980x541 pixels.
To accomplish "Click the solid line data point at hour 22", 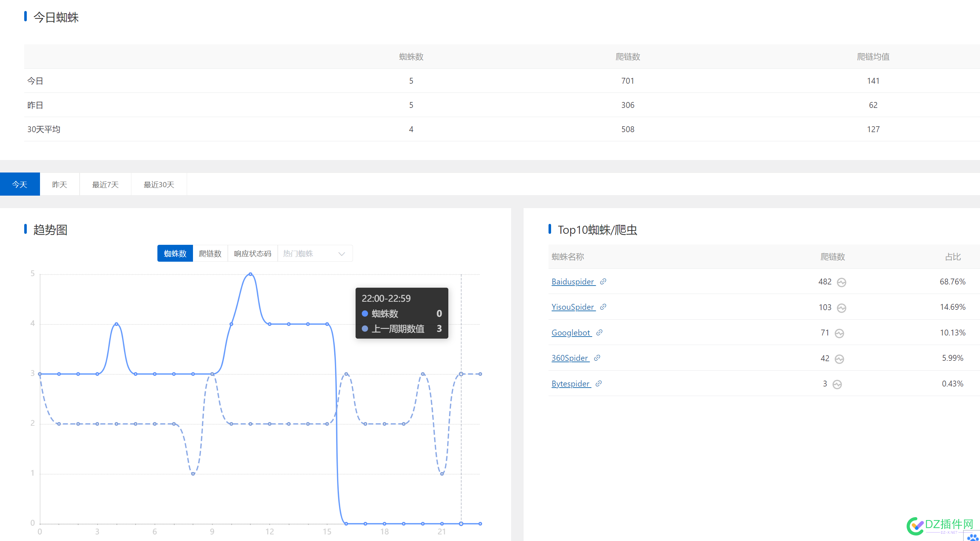I will (461, 523).
